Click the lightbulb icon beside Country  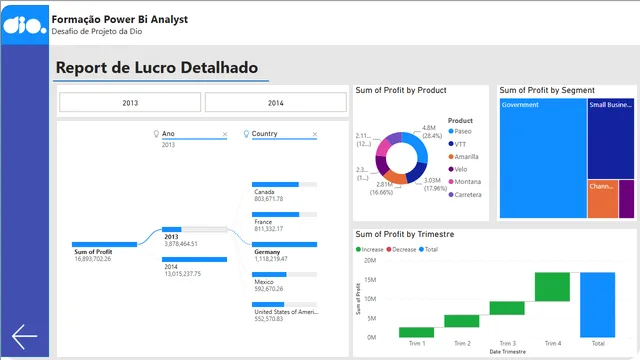pos(246,134)
